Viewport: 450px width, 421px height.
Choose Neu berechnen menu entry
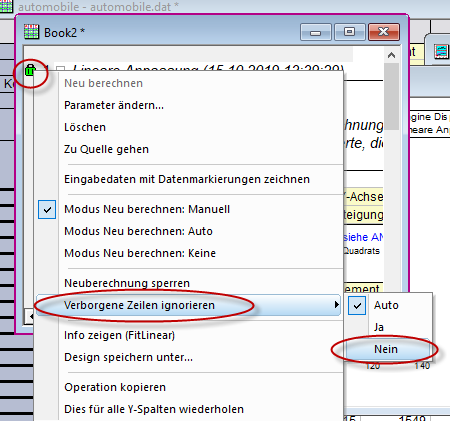tap(103, 83)
